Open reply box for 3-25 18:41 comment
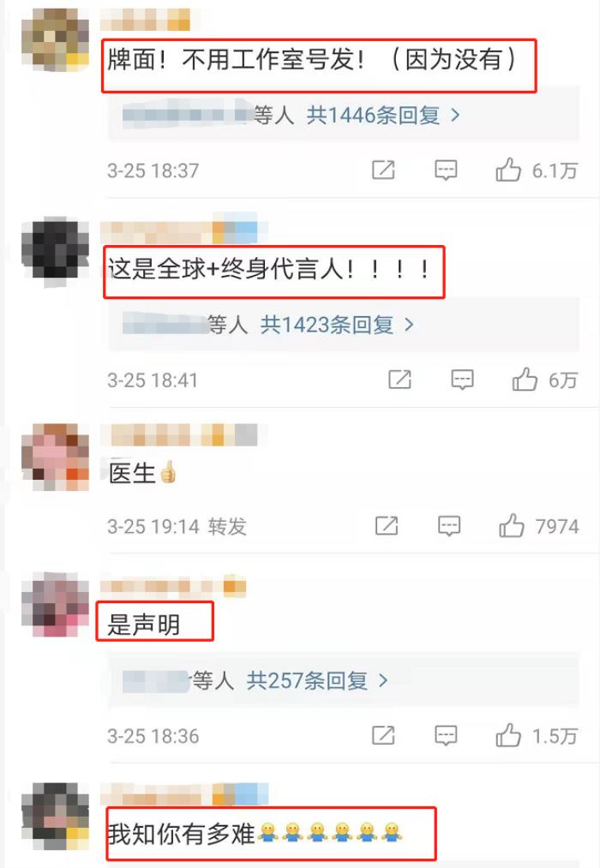 click(462, 380)
